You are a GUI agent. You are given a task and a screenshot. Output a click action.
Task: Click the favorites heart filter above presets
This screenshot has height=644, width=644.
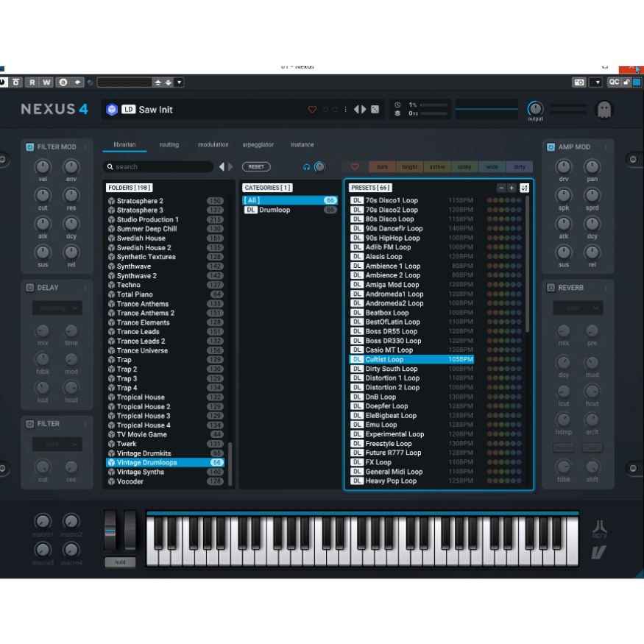pyautogui.click(x=355, y=167)
